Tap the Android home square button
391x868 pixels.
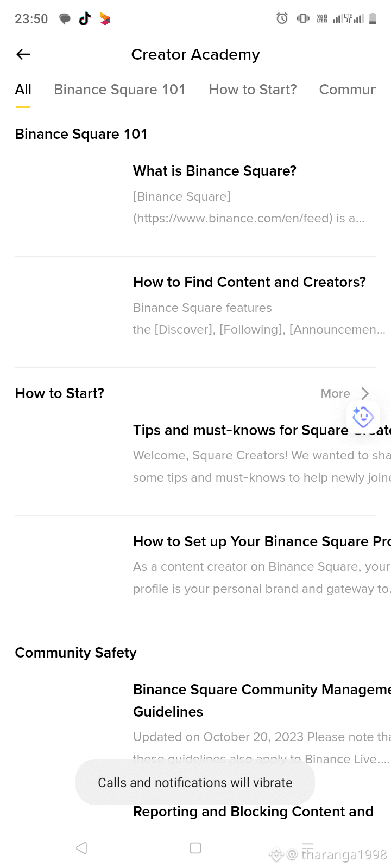(195, 848)
